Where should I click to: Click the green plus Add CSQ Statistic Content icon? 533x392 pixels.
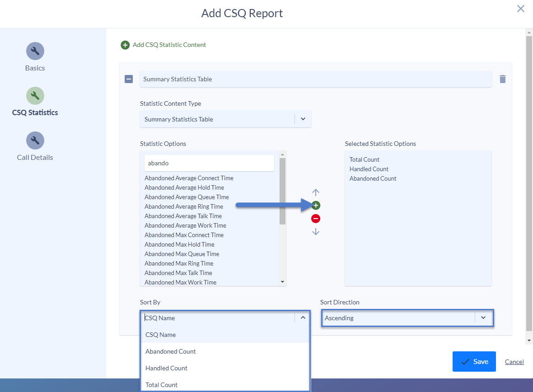point(125,45)
